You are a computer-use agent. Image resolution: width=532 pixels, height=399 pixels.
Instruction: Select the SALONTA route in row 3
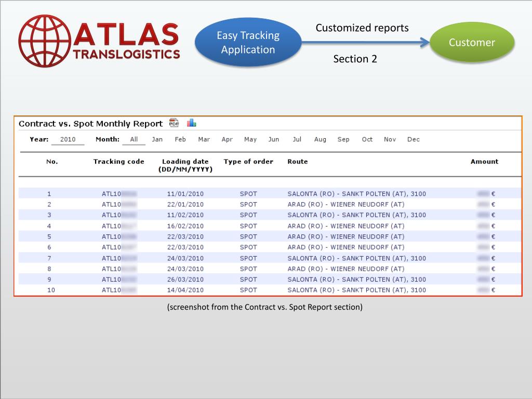(356, 215)
